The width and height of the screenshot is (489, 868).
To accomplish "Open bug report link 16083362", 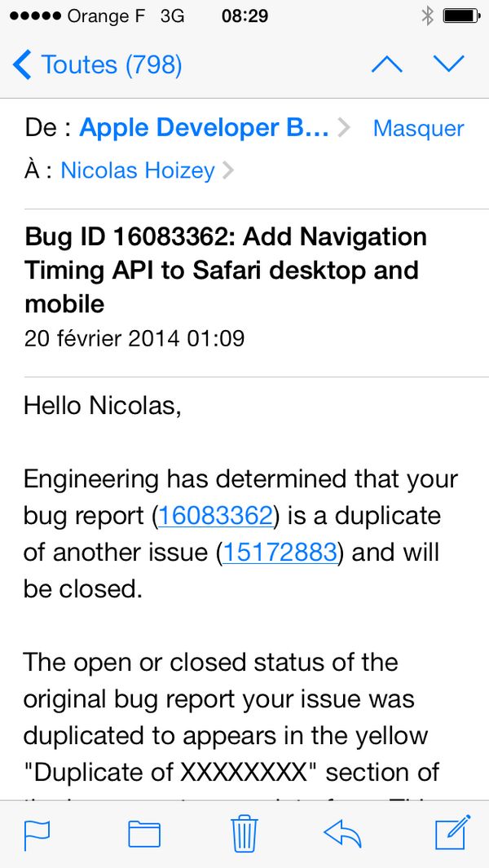I will tap(214, 516).
